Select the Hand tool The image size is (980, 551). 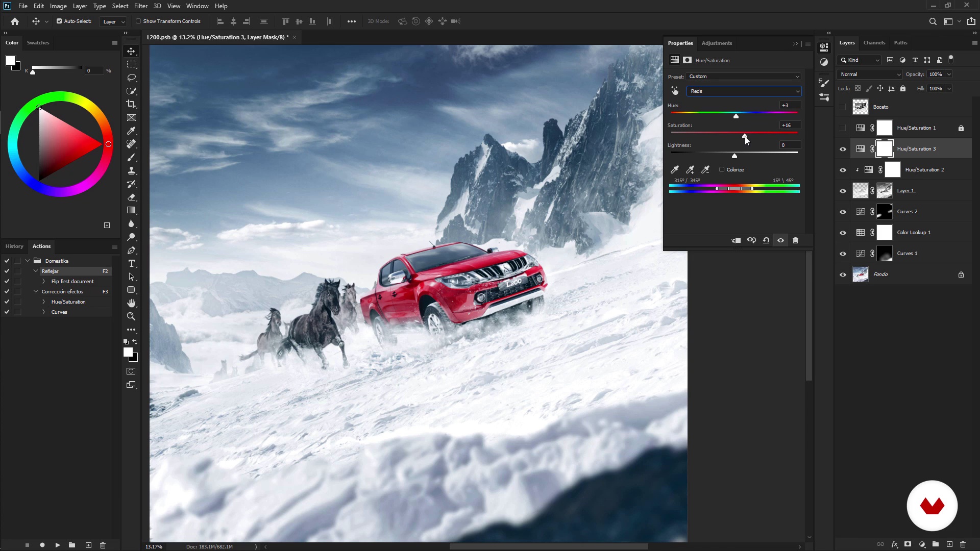point(131,303)
